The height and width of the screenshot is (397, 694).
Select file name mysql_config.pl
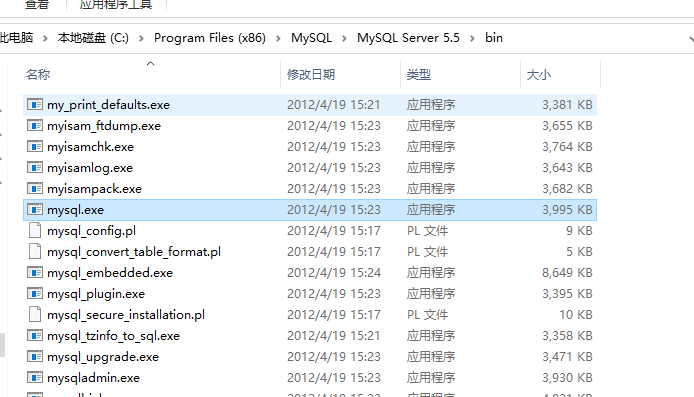pos(92,231)
